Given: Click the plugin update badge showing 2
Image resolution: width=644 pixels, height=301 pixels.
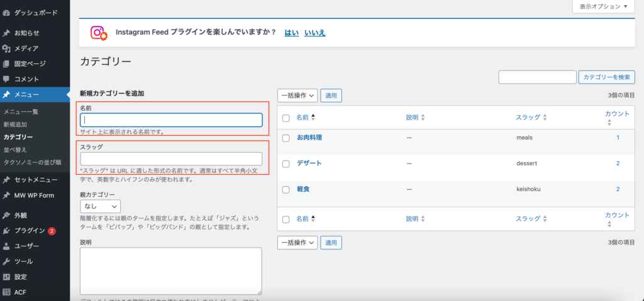Looking at the screenshot, I should (52, 231).
